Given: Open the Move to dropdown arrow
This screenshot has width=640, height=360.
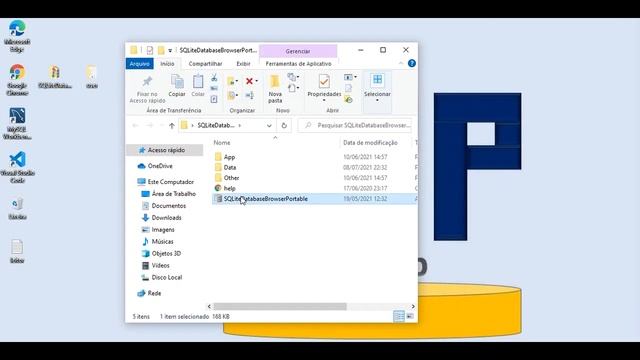Looking at the screenshot, I should 237,81.
